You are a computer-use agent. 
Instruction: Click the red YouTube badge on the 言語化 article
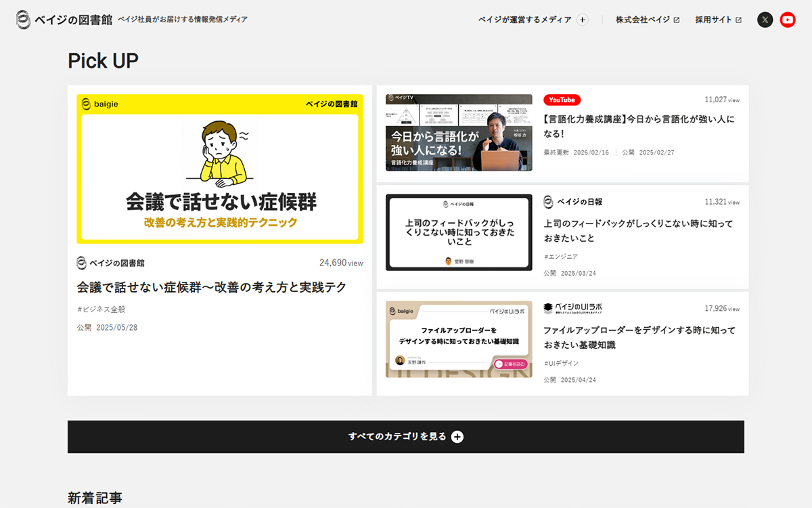(562, 100)
